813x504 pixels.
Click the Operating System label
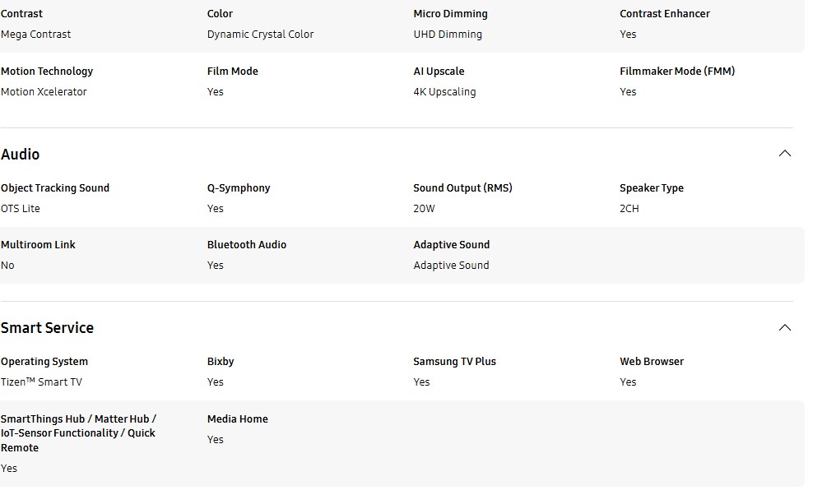pyautogui.click(x=44, y=362)
